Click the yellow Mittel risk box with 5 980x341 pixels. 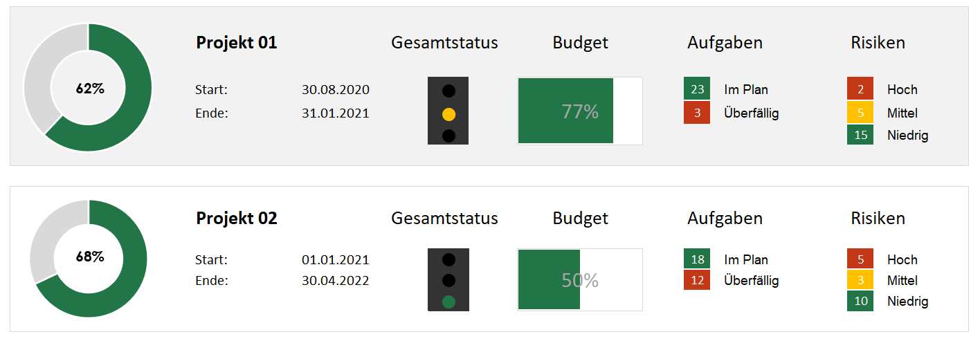860,113
